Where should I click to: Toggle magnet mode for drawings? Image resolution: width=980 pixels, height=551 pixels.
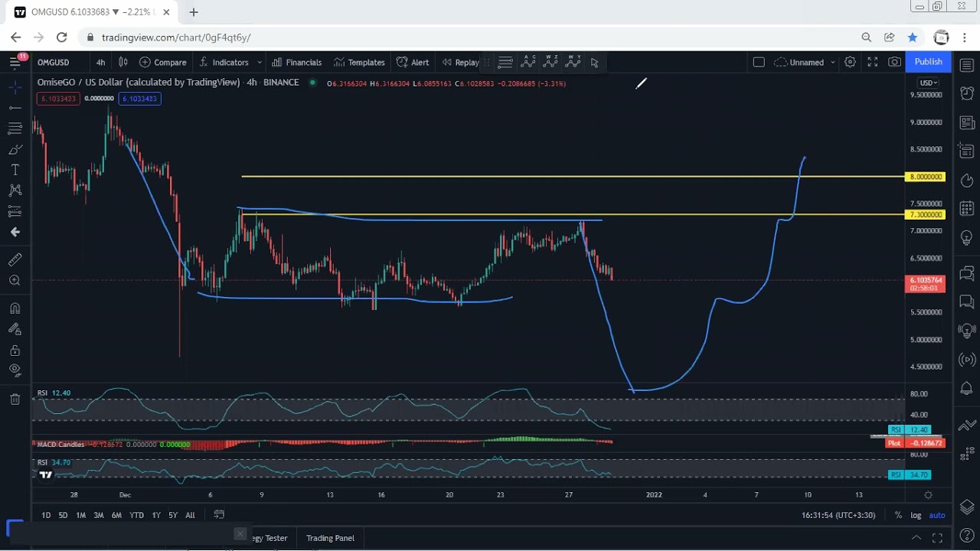pyautogui.click(x=15, y=308)
